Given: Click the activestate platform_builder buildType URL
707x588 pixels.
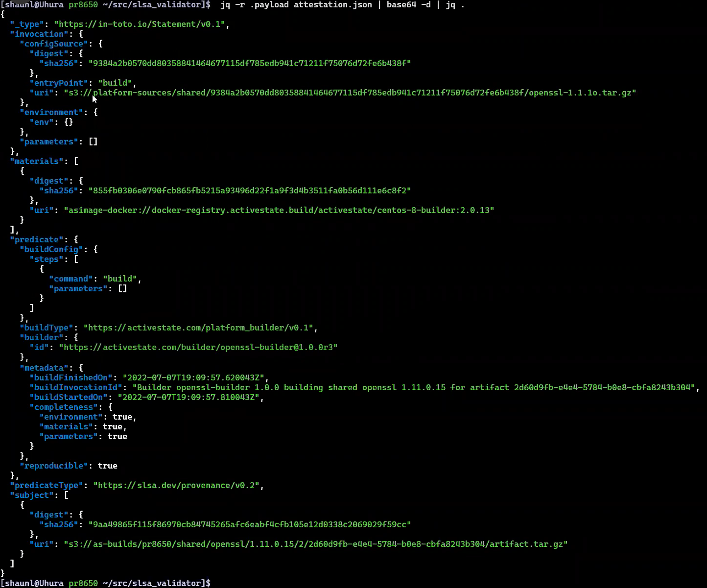Looking at the screenshot, I should click(199, 327).
